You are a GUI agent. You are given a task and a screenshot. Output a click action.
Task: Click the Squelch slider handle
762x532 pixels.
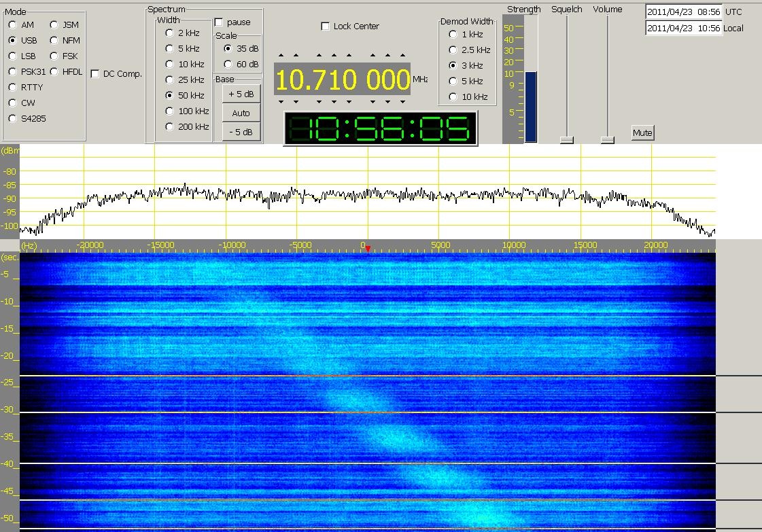tap(566, 140)
